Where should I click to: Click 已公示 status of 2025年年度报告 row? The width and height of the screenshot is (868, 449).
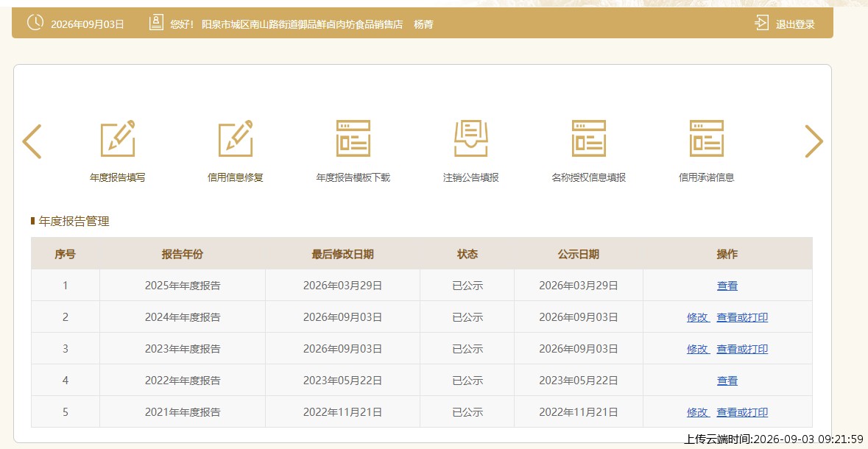(467, 286)
